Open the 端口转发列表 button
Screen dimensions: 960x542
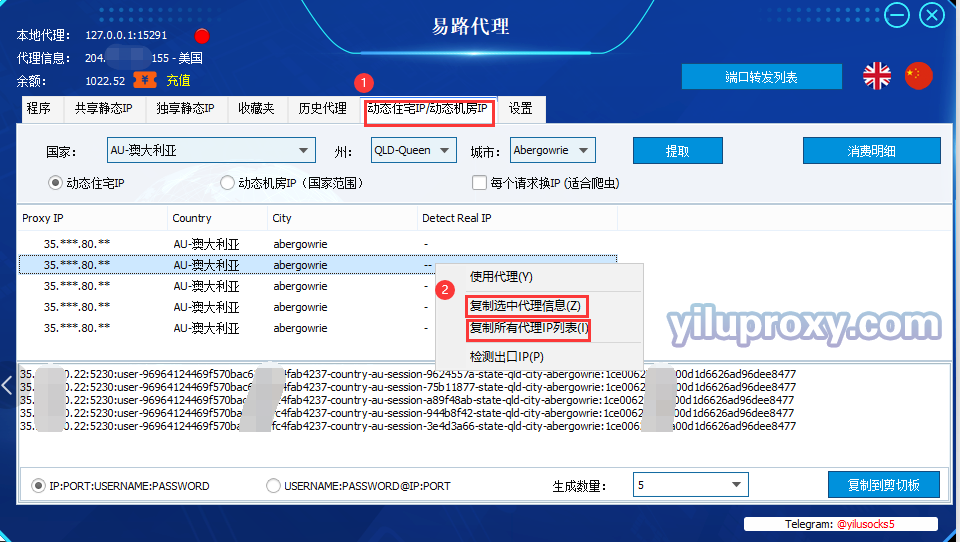pos(762,77)
